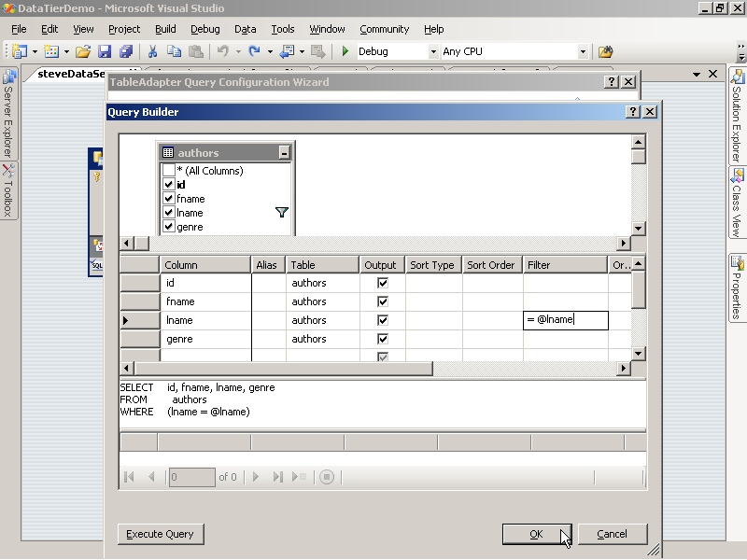Click the Sort Type column header
747x560 pixels.
433,265
